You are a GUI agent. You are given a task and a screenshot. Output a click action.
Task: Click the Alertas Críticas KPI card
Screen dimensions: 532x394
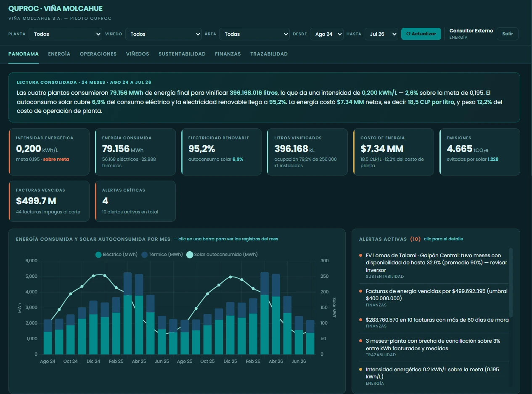[135, 201]
